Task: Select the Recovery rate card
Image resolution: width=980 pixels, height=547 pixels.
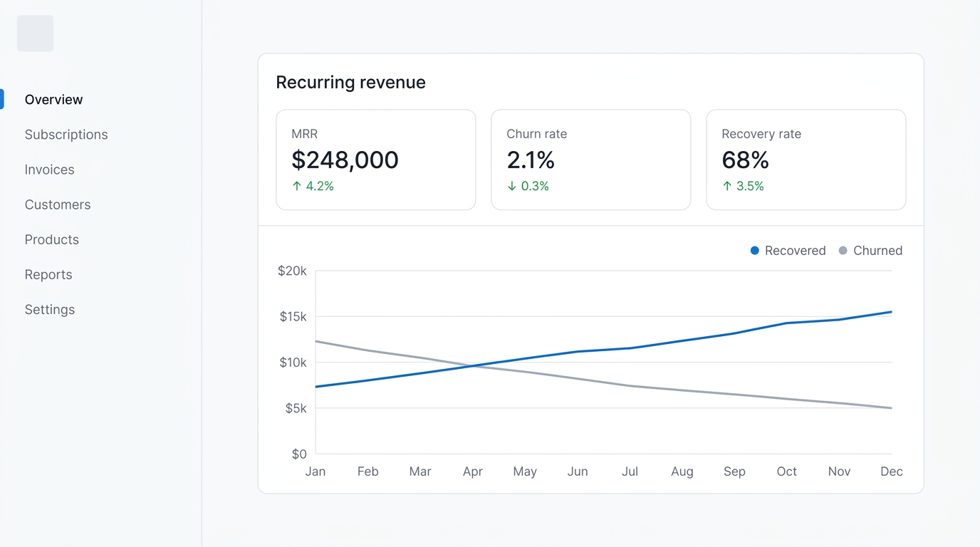Action: pyautogui.click(x=806, y=160)
